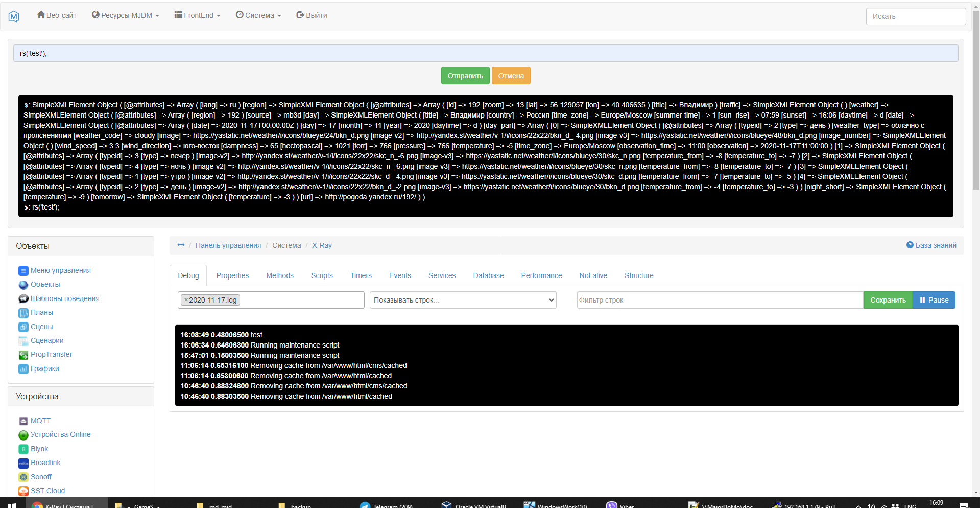The height and width of the screenshot is (508, 980).
Task: Open the Меню управления sidebar icon
Action: [x=23, y=271]
